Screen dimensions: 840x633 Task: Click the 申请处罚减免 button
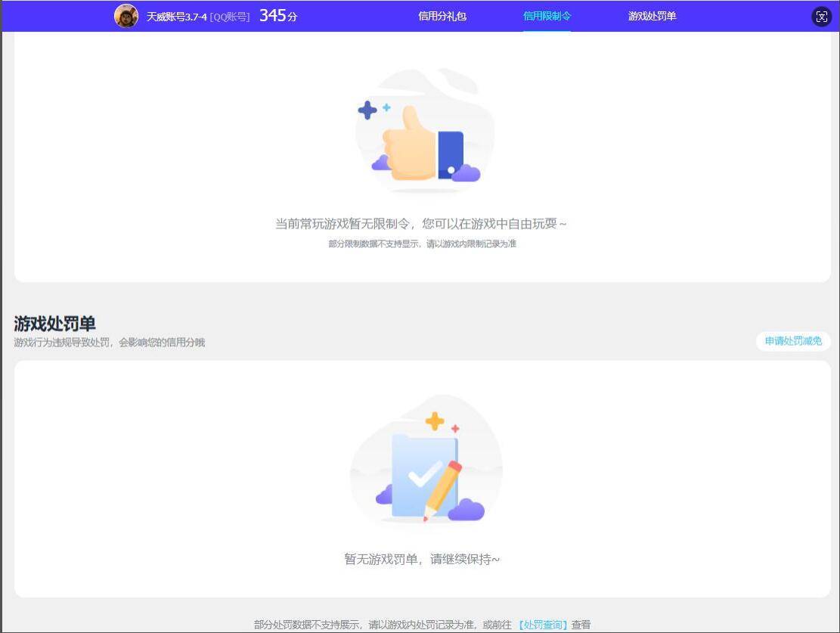click(x=792, y=341)
